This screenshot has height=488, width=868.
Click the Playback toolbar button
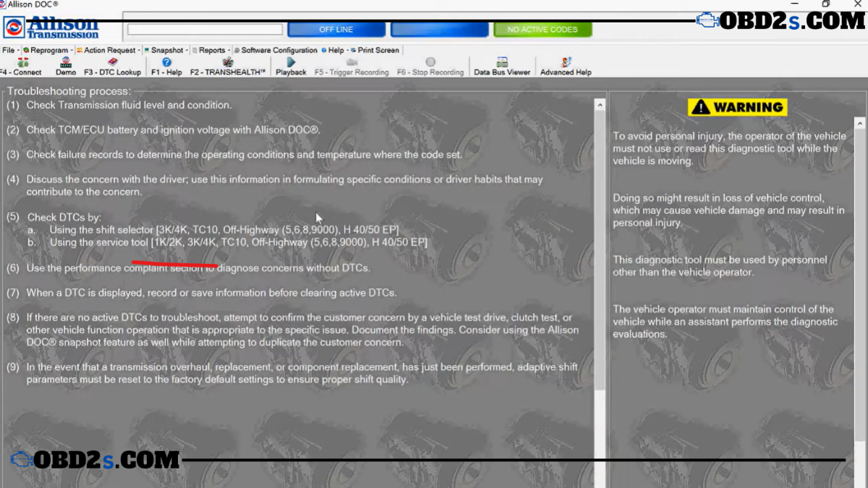coord(291,67)
